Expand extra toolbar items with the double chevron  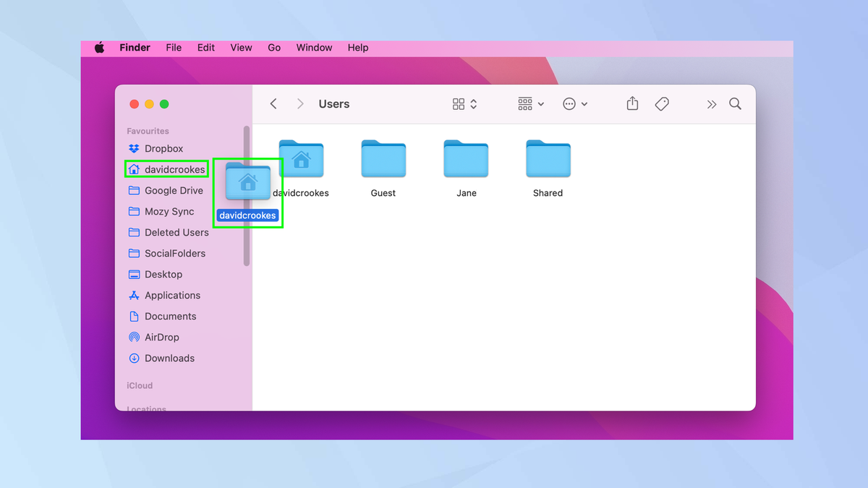coord(711,104)
